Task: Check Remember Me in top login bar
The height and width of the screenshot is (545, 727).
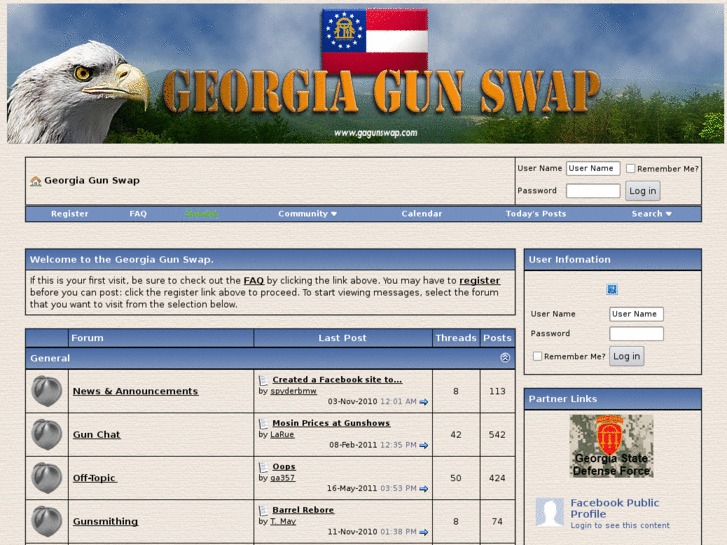Action: pyautogui.click(x=630, y=168)
